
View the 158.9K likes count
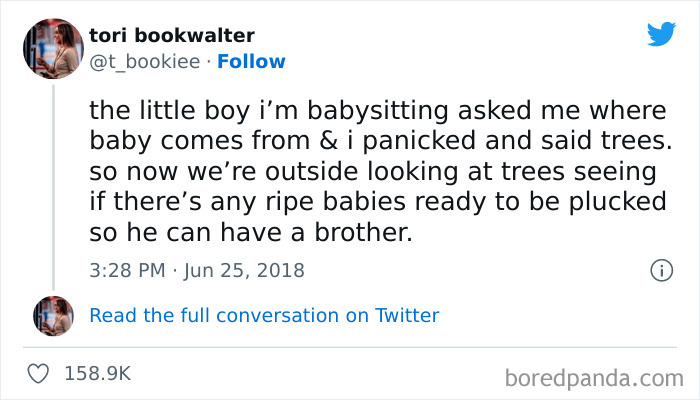(x=97, y=374)
